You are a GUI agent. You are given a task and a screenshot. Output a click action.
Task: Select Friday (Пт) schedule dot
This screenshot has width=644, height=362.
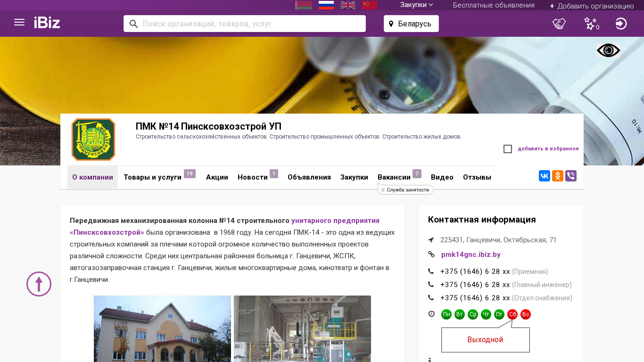click(499, 314)
